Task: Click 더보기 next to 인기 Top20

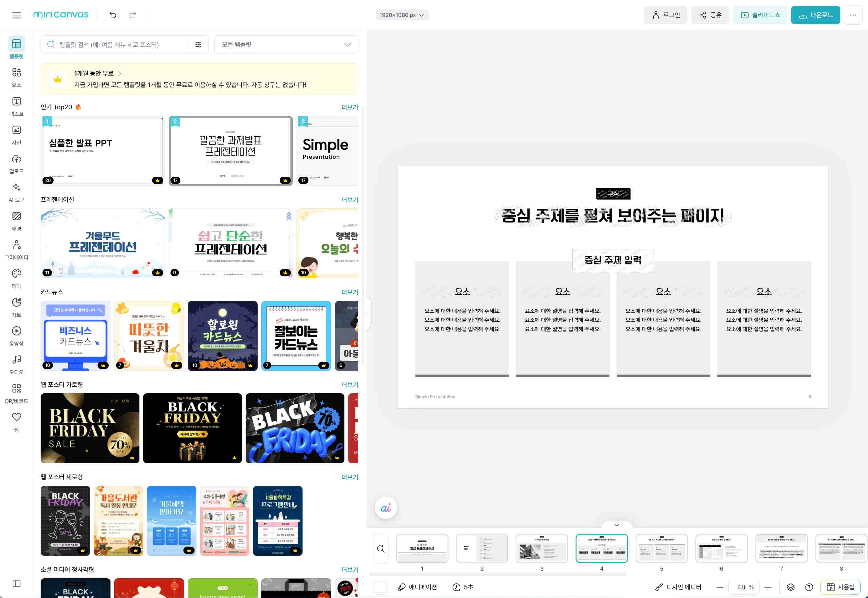Action: (350, 107)
